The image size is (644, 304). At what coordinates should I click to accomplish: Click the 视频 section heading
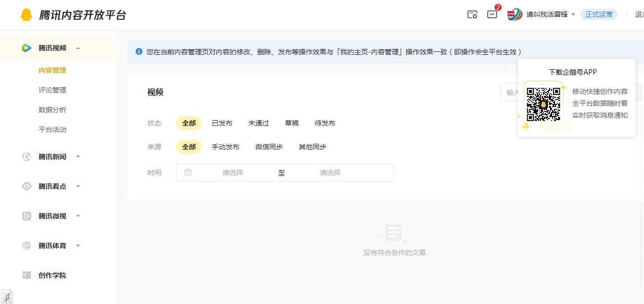[x=155, y=92]
